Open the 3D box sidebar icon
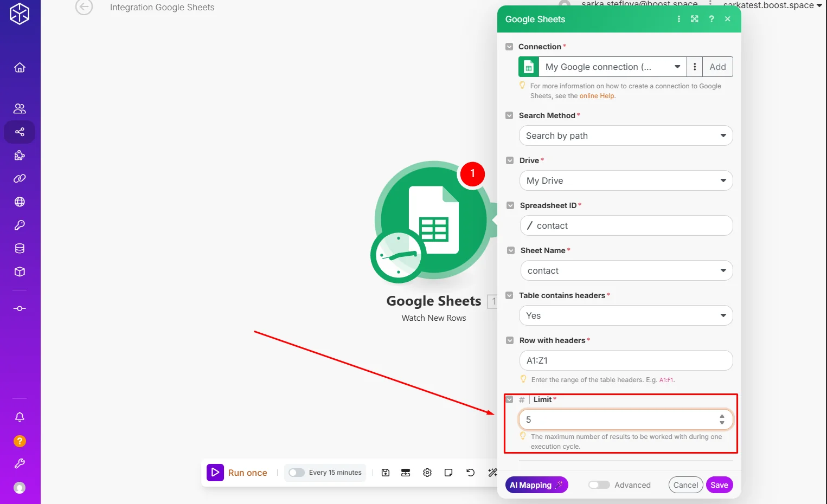 tap(20, 272)
